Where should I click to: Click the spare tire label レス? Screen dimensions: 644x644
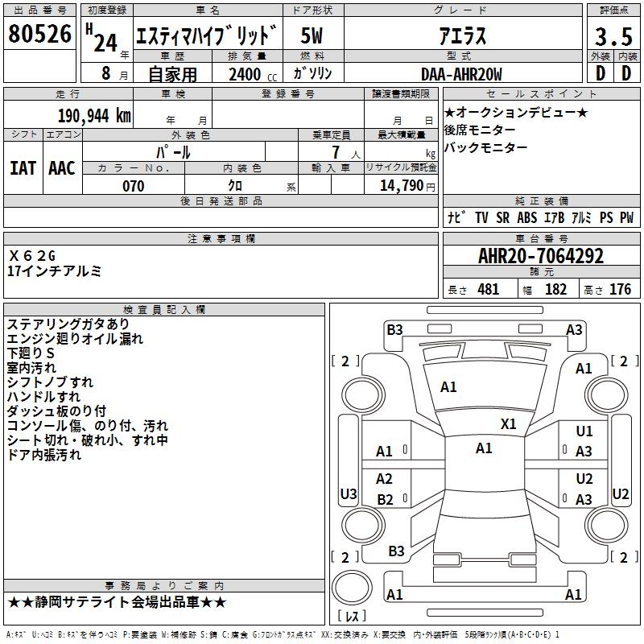352,616
